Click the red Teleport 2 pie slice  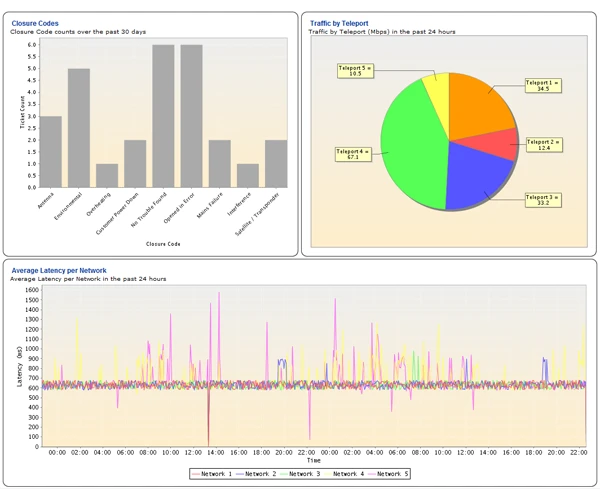pos(494,143)
